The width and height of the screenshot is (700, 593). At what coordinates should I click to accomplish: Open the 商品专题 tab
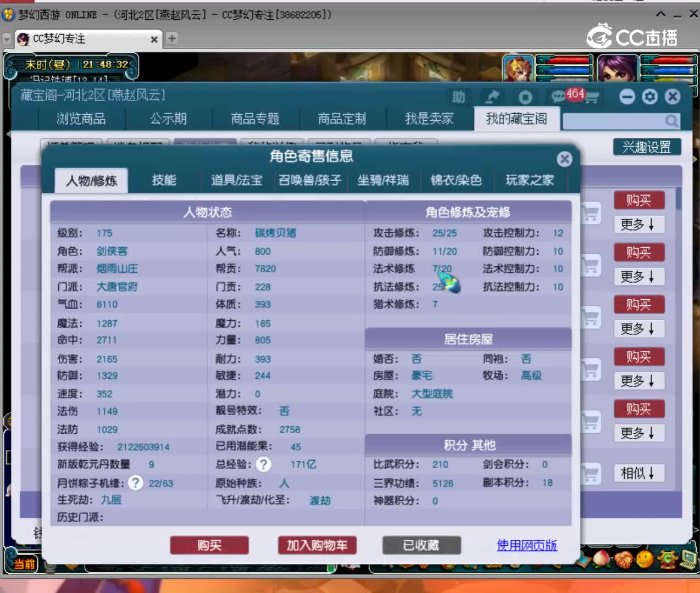coord(255,119)
